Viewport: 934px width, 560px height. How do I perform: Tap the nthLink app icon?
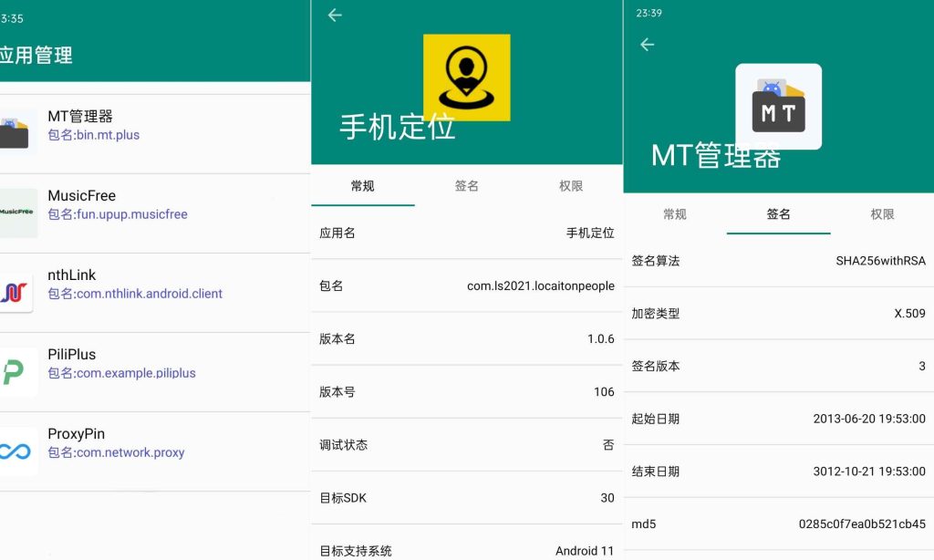tap(15, 292)
